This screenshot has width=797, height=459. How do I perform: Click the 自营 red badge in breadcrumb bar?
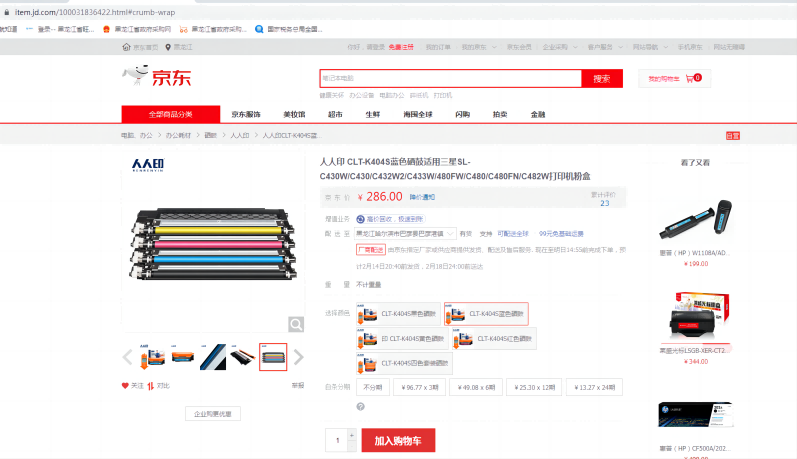point(732,136)
